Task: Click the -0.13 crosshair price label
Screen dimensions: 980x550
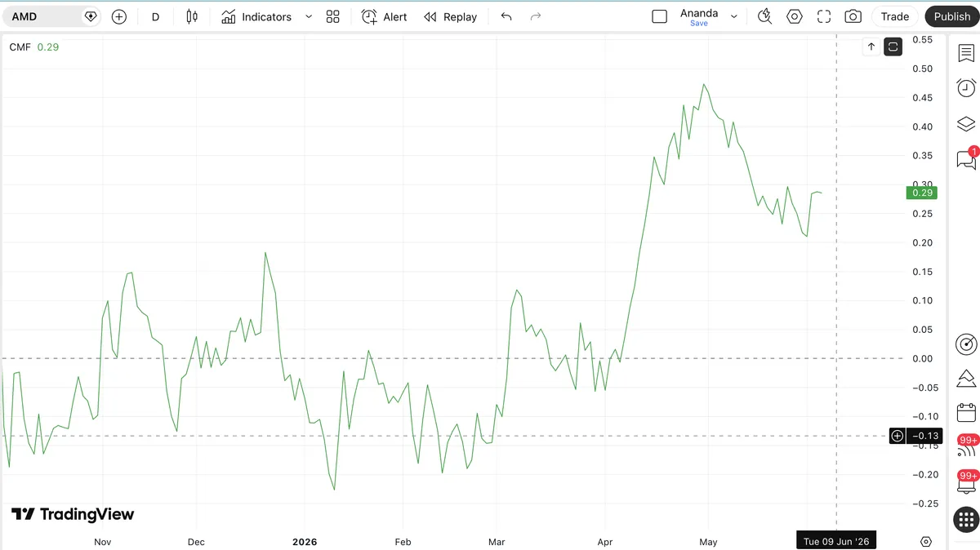Action: point(925,436)
